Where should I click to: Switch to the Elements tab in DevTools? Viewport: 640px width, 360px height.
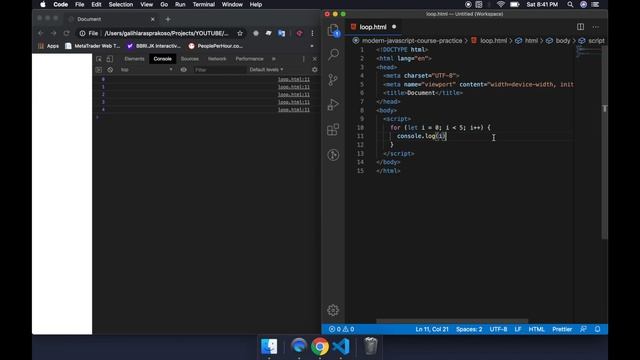(134, 59)
